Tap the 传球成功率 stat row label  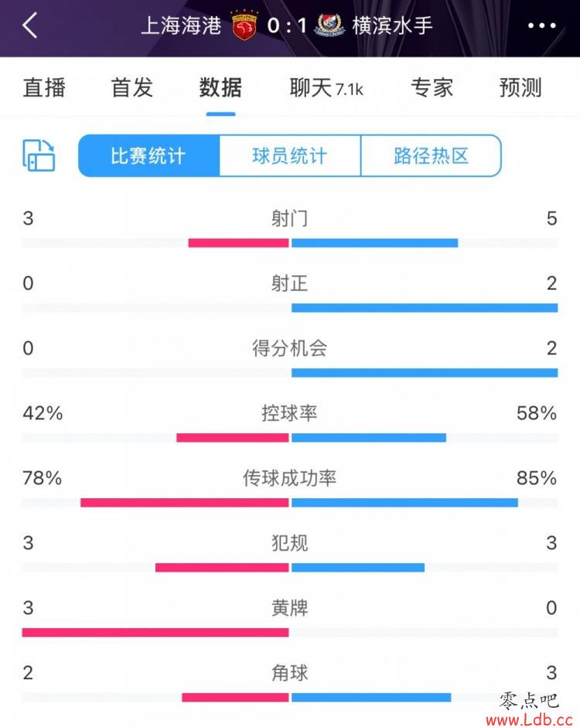click(289, 478)
